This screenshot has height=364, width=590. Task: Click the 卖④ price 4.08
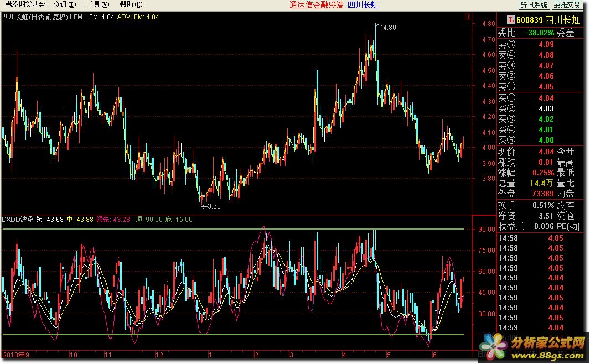546,55
